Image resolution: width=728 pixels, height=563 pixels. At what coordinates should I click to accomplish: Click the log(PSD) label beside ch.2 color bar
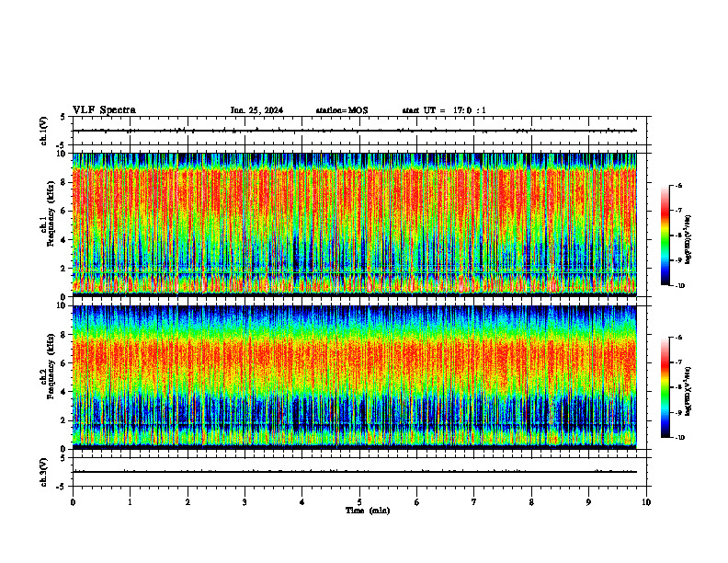[x=688, y=391]
